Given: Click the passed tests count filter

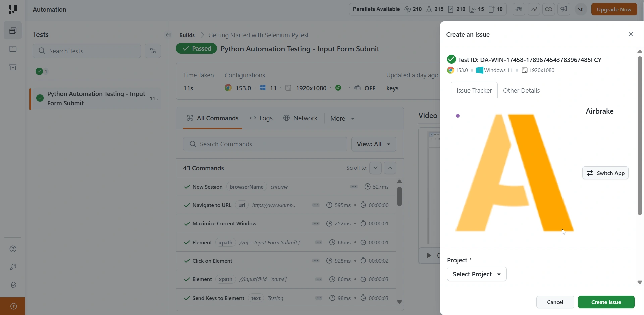Looking at the screenshot, I should [42, 71].
